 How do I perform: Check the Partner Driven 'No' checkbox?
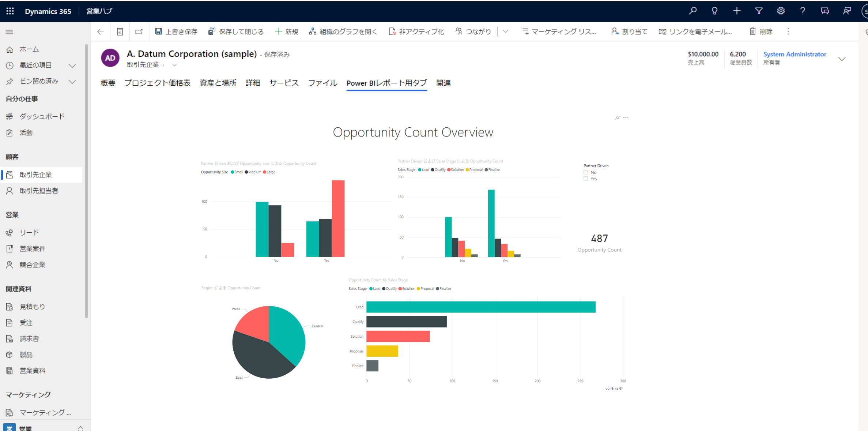(586, 172)
